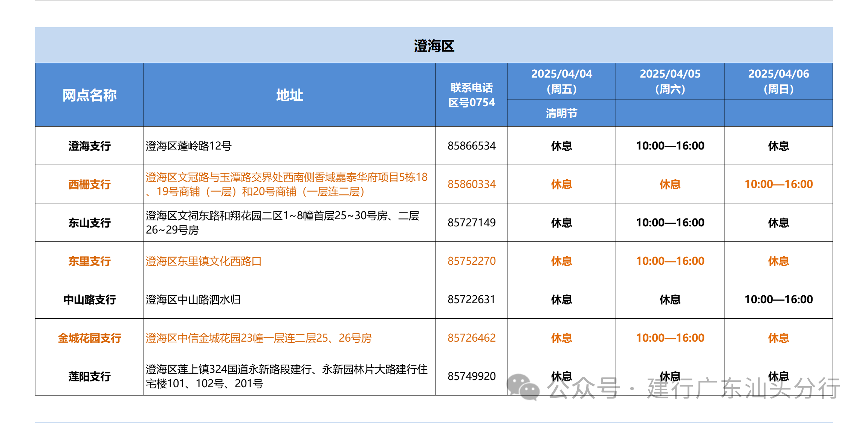Click 东山支行 Saturday hours 10:00—16:00
The width and height of the screenshot is (868, 423).
point(670,223)
